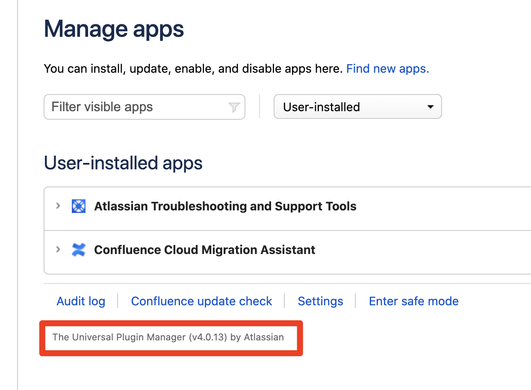The width and height of the screenshot is (531, 390).
Task: Click the Manage apps page heading
Action: [114, 29]
